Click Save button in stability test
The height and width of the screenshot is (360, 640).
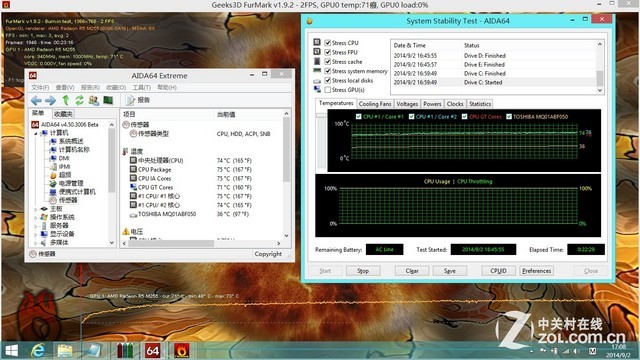pyautogui.click(x=449, y=271)
